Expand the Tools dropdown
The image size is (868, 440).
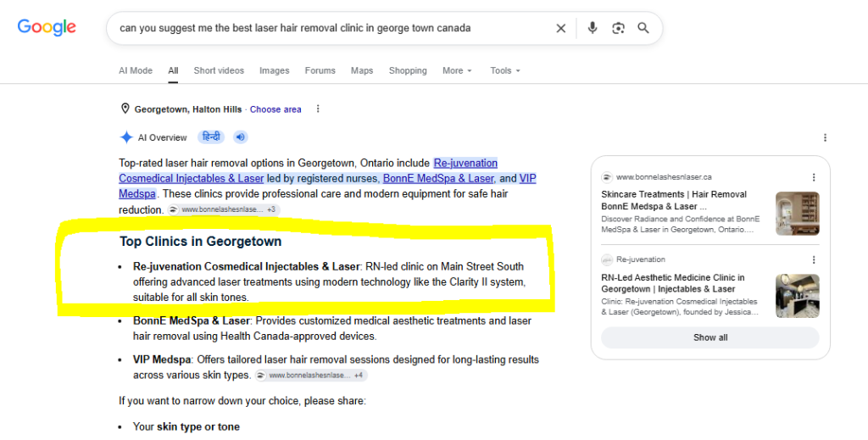click(x=505, y=71)
